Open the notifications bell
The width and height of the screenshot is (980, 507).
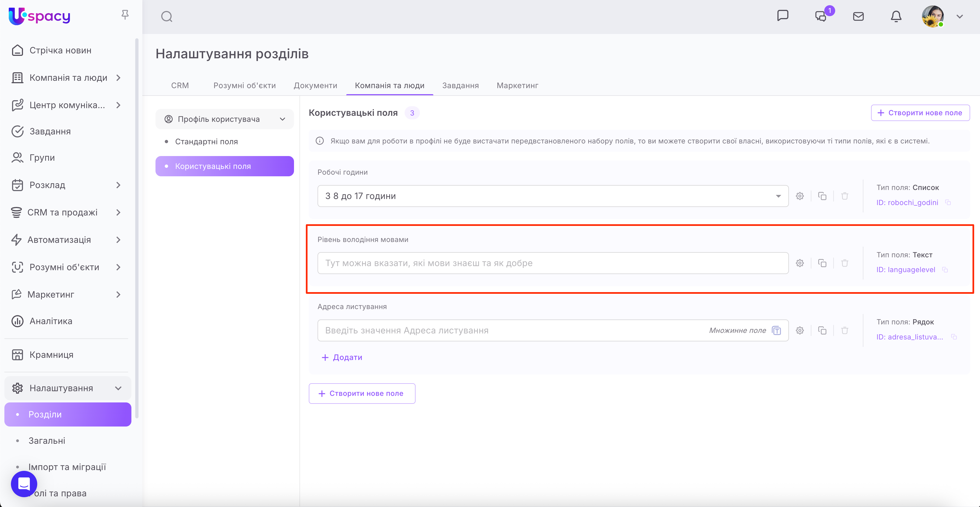tap(896, 16)
